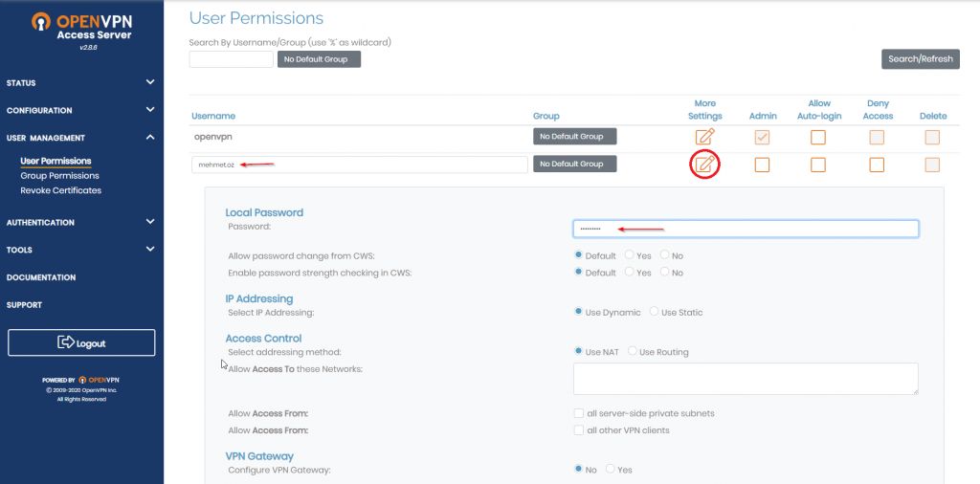Toggle Admin checkbox for openvpn
The width and height of the screenshot is (980, 484).
pos(762,138)
